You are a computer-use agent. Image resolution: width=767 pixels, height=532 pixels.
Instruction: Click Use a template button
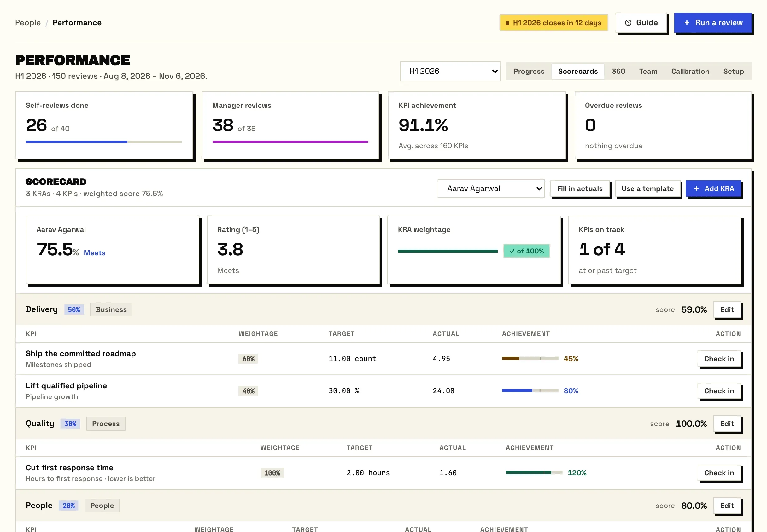click(x=647, y=189)
